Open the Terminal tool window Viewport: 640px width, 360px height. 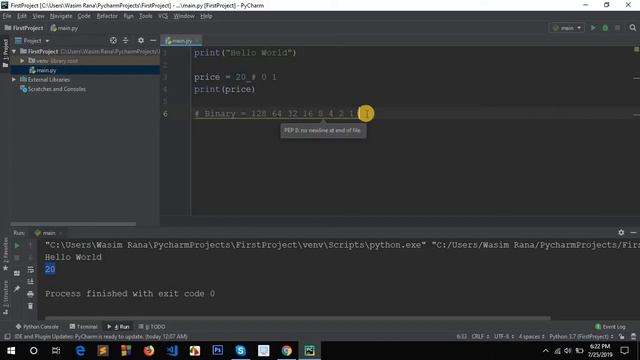84,327
